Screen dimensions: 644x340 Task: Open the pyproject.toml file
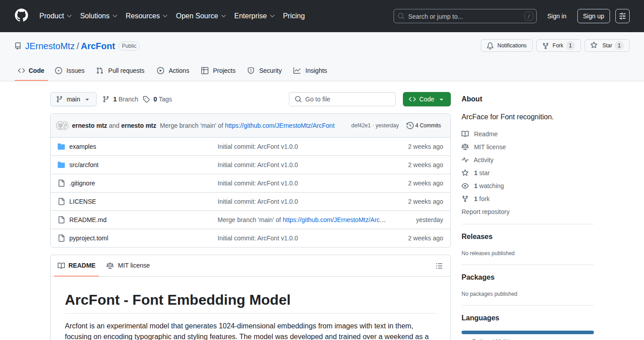tap(89, 238)
